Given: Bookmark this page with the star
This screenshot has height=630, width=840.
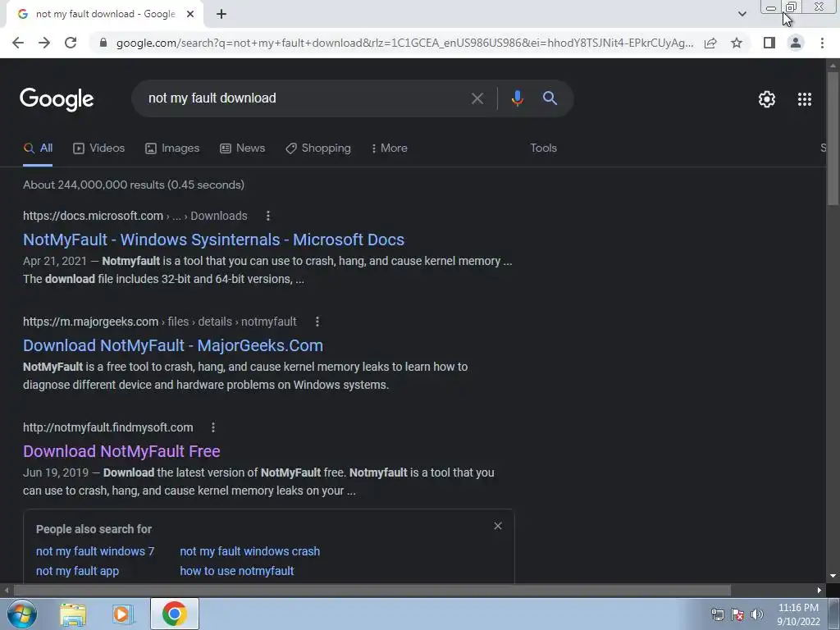Looking at the screenshot, I should (x=737, y=43).
